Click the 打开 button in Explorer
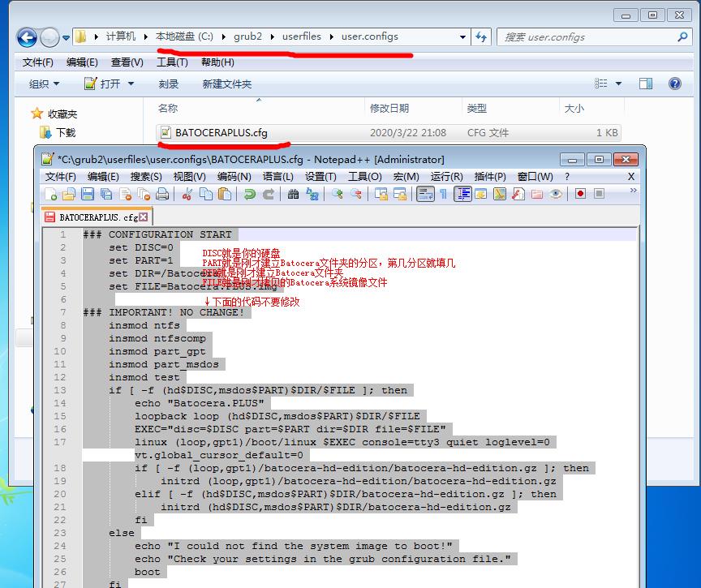The height and width of the screenshot is (588, 701). click(103, 84)
